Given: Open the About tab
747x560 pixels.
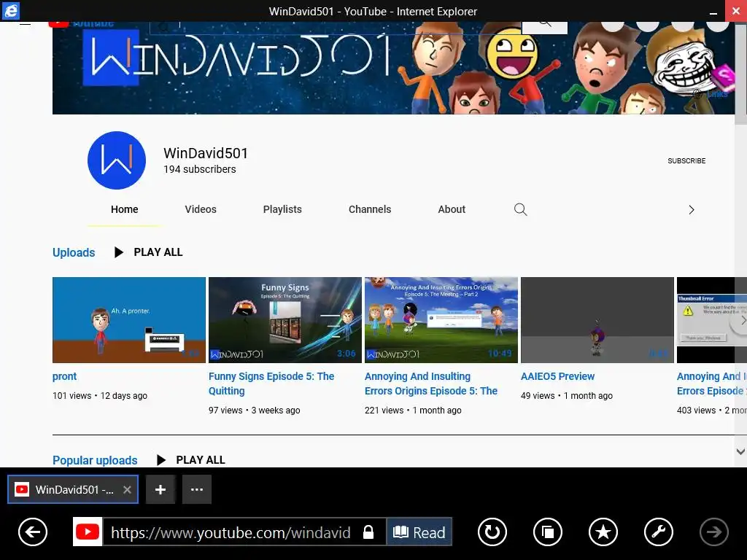Looking at the screenshot, I should click(x=452, y=209).
